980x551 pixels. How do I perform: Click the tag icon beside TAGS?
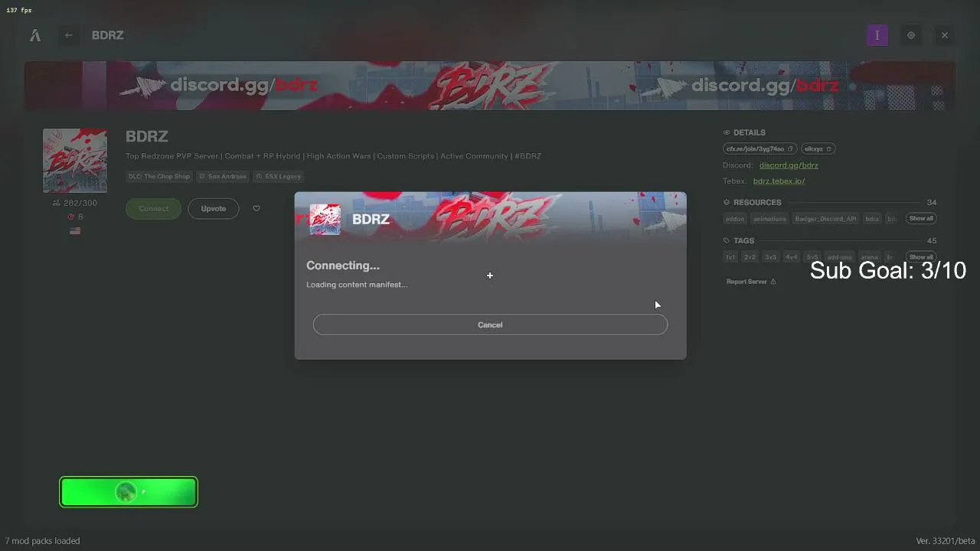tap(727, 240)
